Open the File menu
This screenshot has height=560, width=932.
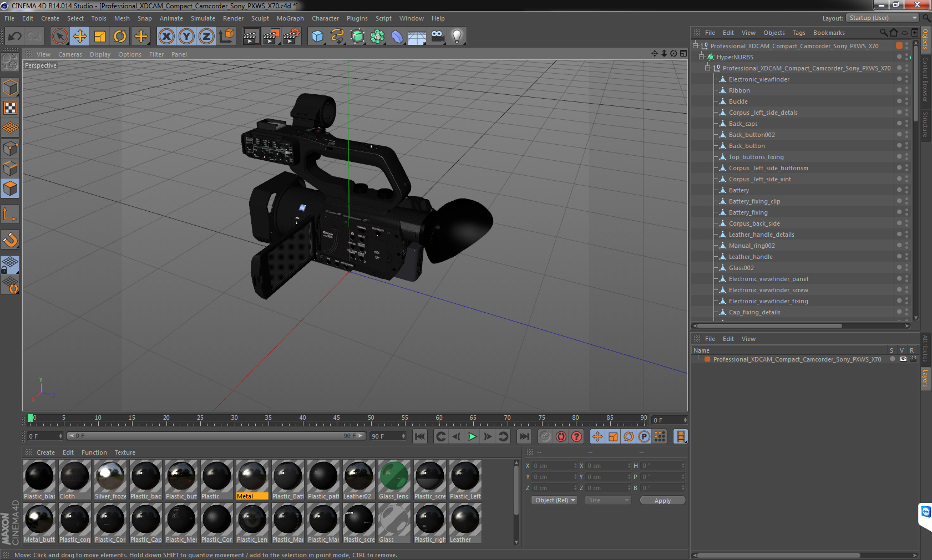point(9,18)
